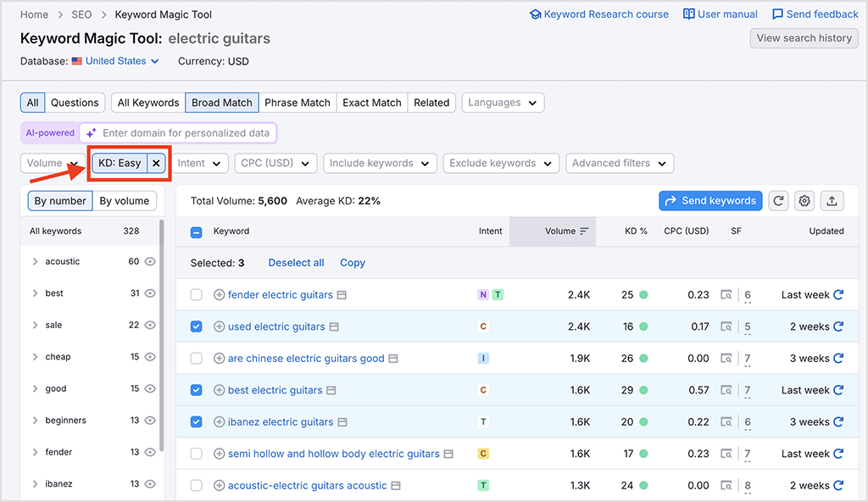Click the Send keywords button

(710, 201)
